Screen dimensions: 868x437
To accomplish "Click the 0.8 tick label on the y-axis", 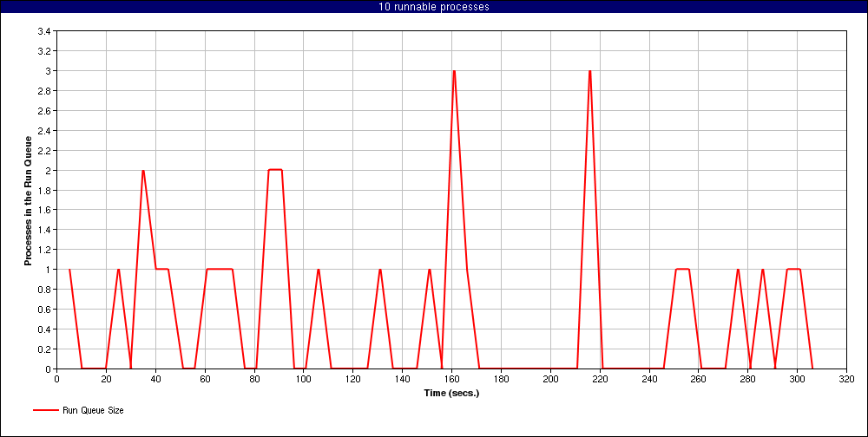I will tap(44, 290).
